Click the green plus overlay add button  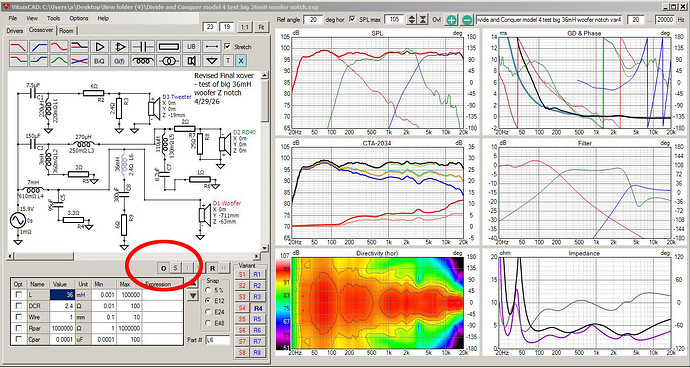tap(451, 20)
